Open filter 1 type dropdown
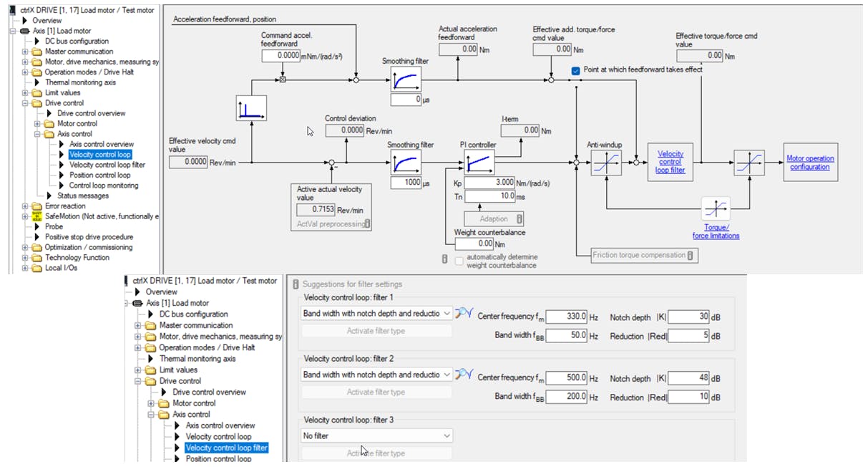Viewport: 868px width, 467px height. [x=376, y=314]
